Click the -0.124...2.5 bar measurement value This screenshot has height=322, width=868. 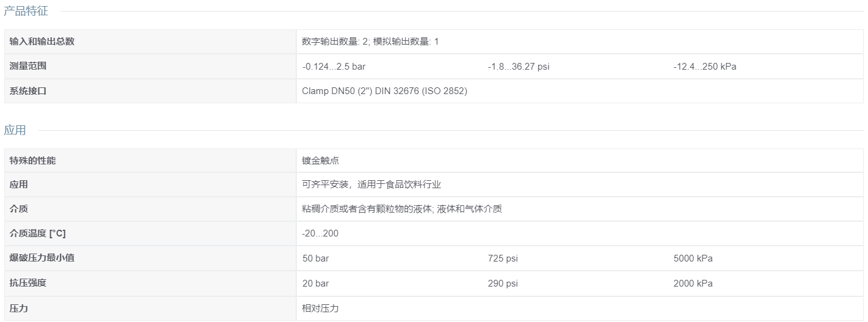point(334,67)
